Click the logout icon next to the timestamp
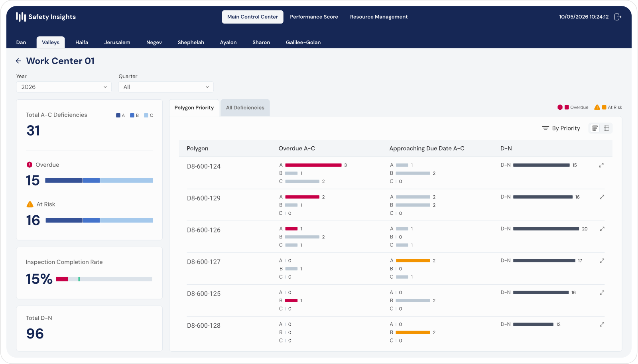The height and width of the screenshot is (364, 638). click(x=618, y=17)
